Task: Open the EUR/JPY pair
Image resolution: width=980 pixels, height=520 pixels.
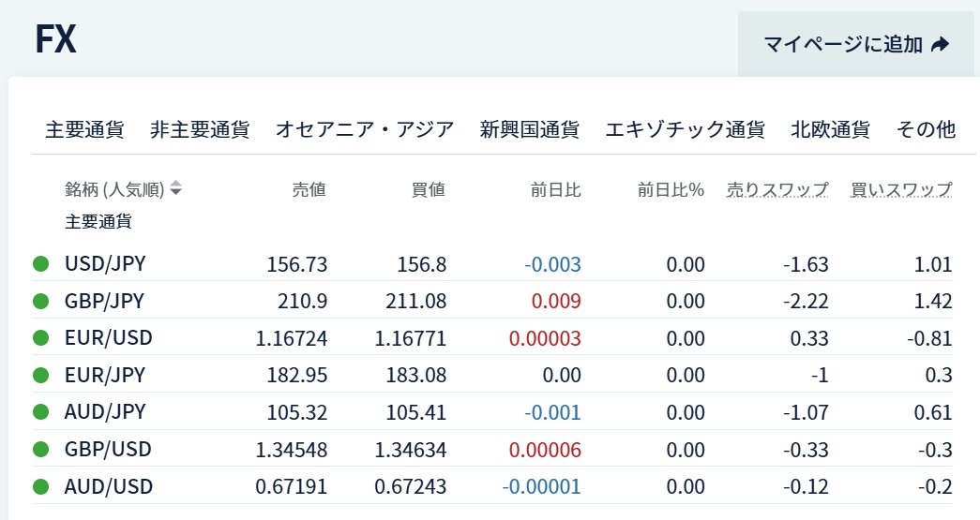Action: coord(105,375)
